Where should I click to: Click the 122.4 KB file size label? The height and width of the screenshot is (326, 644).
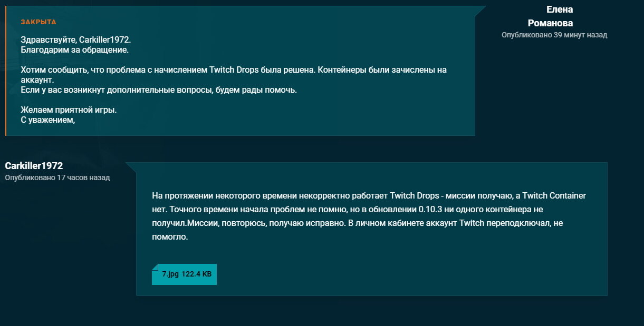pyautogui.click(x=197, y=274)
